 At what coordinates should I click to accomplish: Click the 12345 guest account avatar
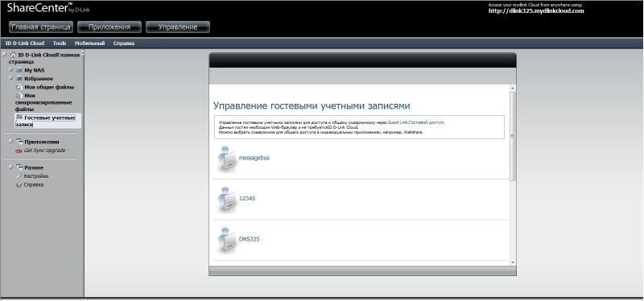(227, 200)
